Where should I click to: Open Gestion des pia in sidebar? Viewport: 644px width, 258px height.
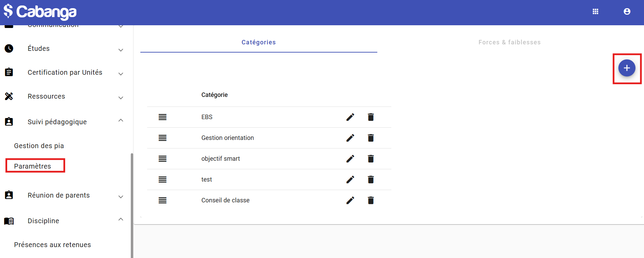[x=39, y=146]
